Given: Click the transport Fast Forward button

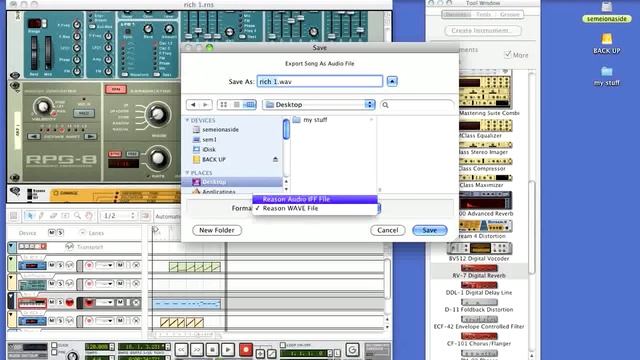Looking at the screenshot, I should point(197,350).
